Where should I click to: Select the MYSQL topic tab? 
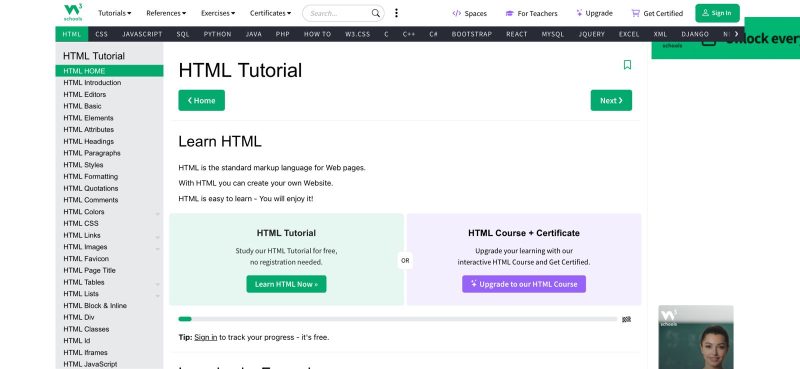click(553, 34)
